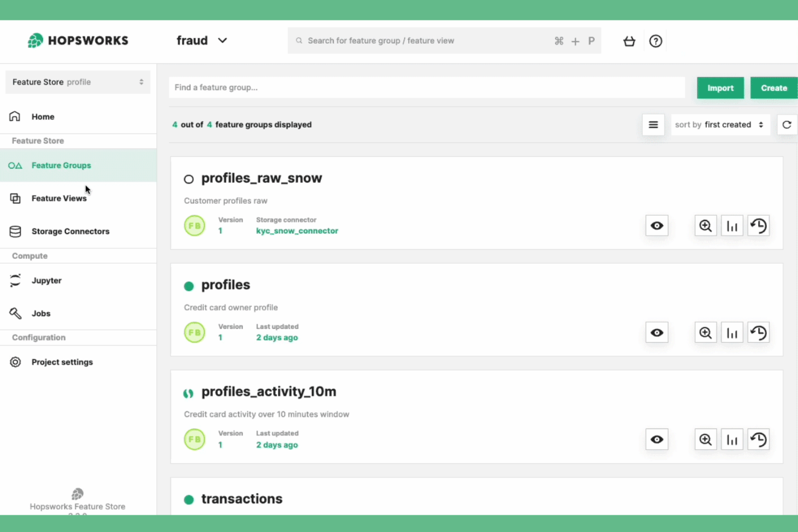Click the Create button
The height and width of the screenshot is (532, 798).
(x=774, y=88)
